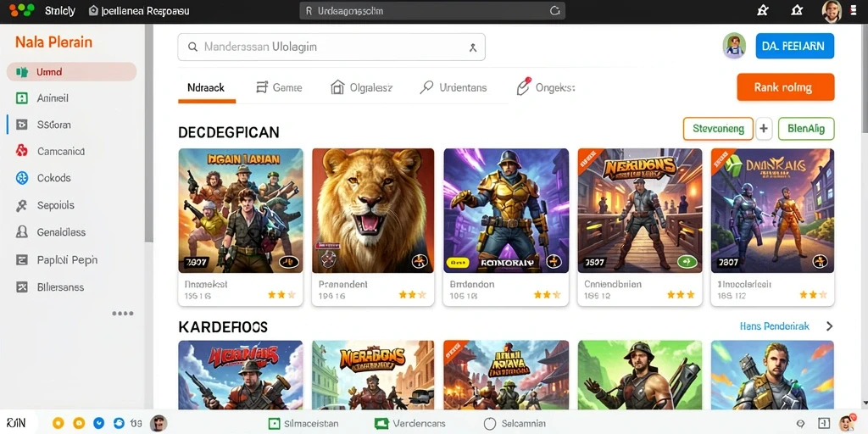Switch to the Gamte tab
This screenshot has width=868, height=434.
[x=280, y=87]
